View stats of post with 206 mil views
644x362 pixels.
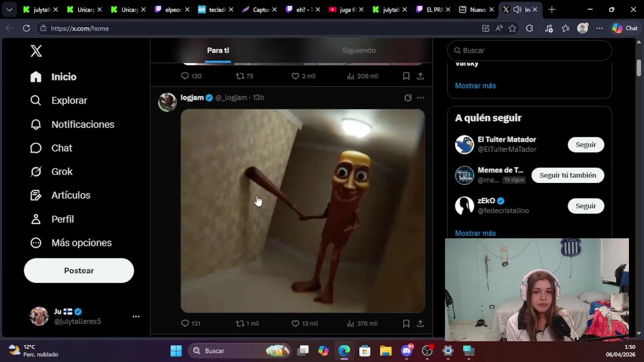pyautogui.click(x=362, y=76)
